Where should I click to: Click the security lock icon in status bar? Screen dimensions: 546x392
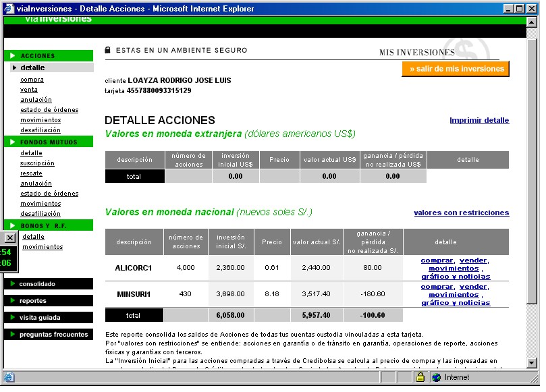tap(420, 377)
